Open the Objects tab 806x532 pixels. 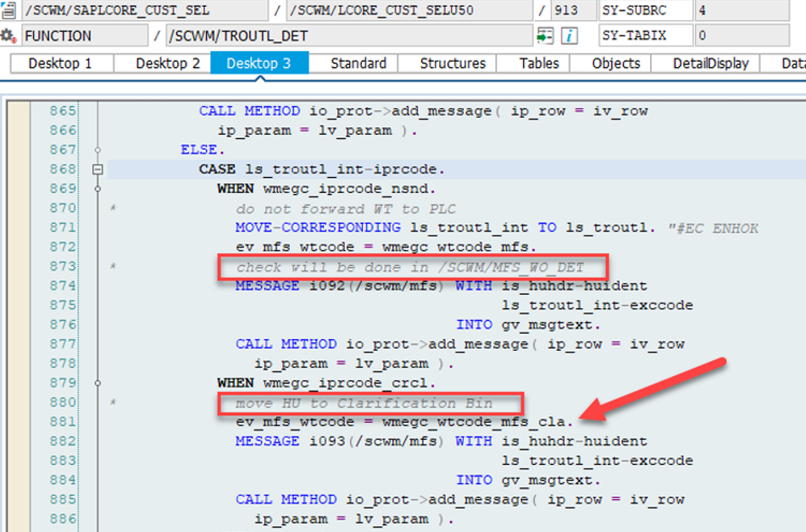616,64
